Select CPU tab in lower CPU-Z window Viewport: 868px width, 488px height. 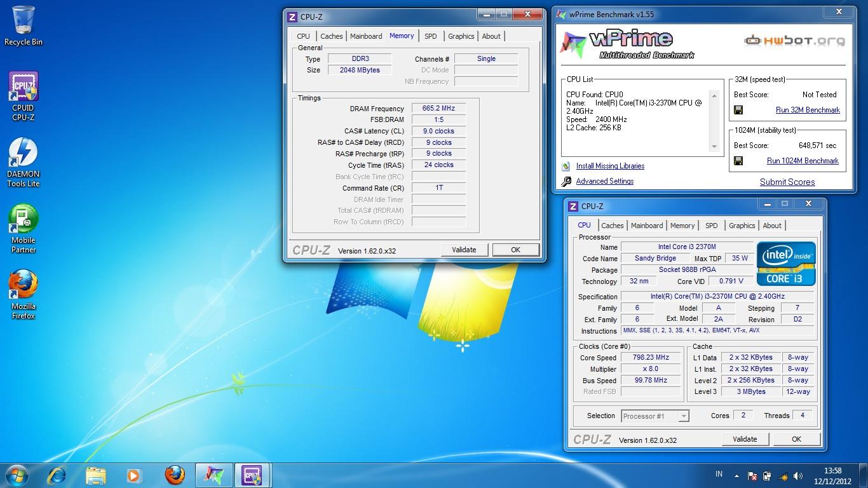point(585,225)
